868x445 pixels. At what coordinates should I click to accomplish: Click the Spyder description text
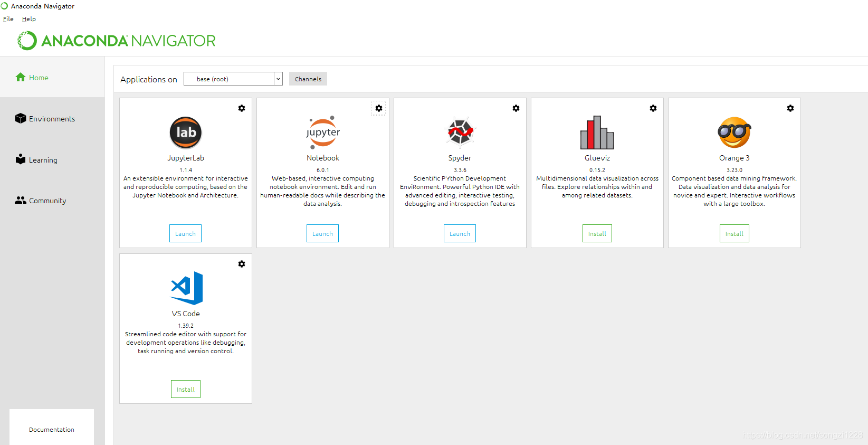(x=460, y=191)
